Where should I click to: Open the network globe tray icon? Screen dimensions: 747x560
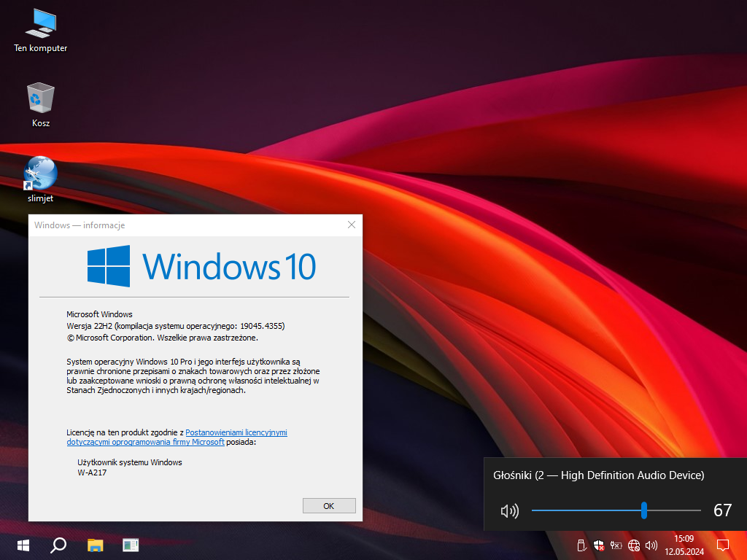(x=633, y=545)
